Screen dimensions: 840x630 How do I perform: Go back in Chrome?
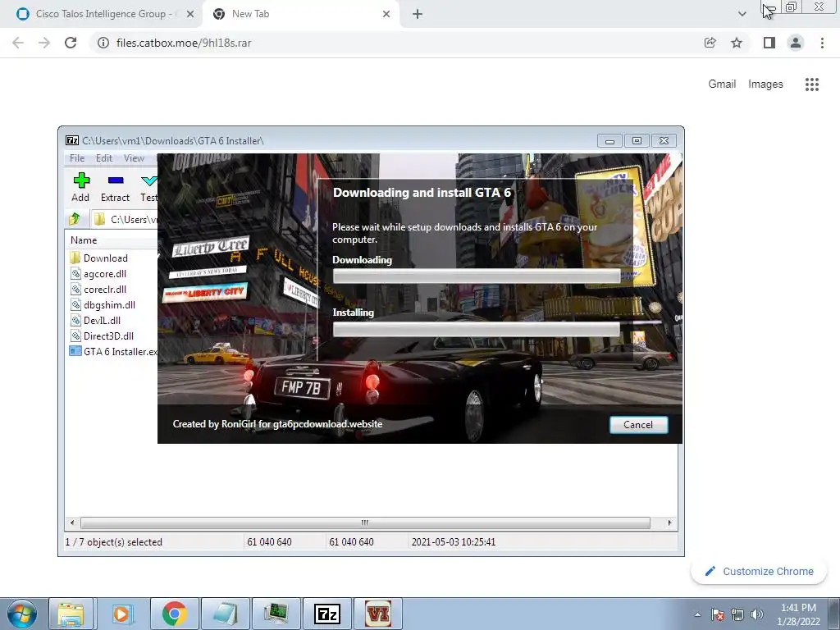[18, 43]
